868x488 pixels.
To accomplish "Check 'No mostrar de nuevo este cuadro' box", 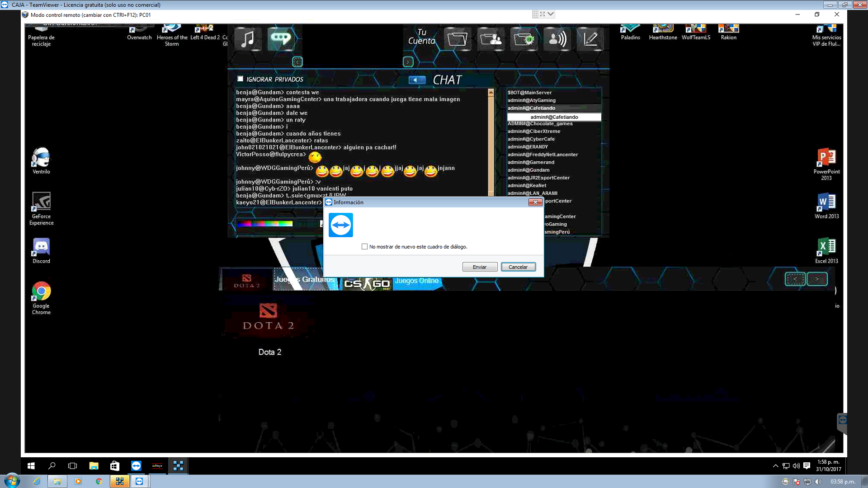I will pos(364,247).
